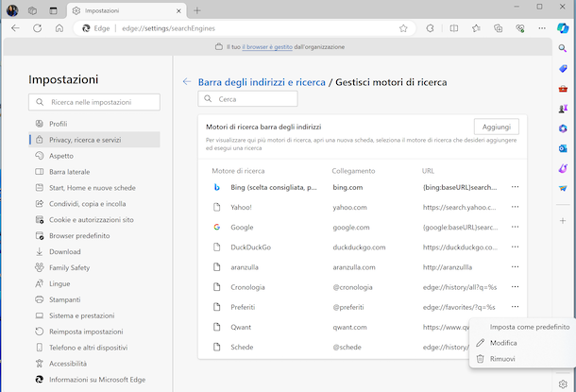Image resolution: width=576 pixels, height=392 pixels.
Task: Open the sidebar Outlook icon
Action: pyautogui.click(x=563, y=148)
